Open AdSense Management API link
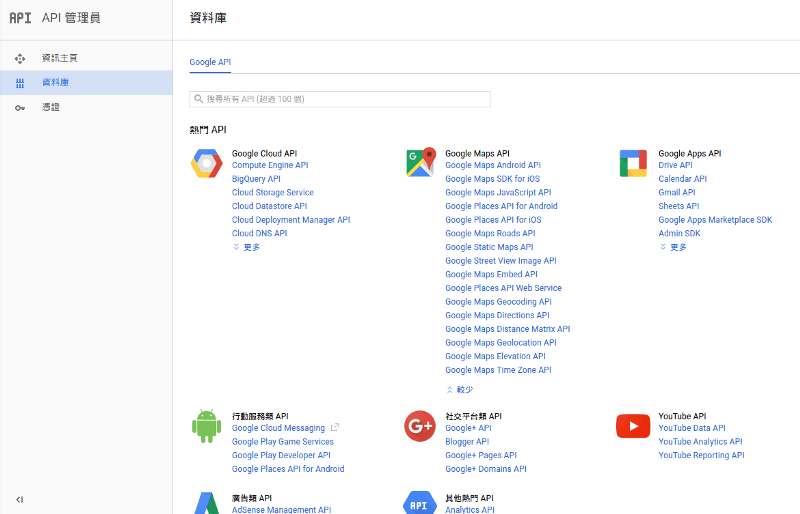The image size is (800, 514). click(x=281, y=509)
